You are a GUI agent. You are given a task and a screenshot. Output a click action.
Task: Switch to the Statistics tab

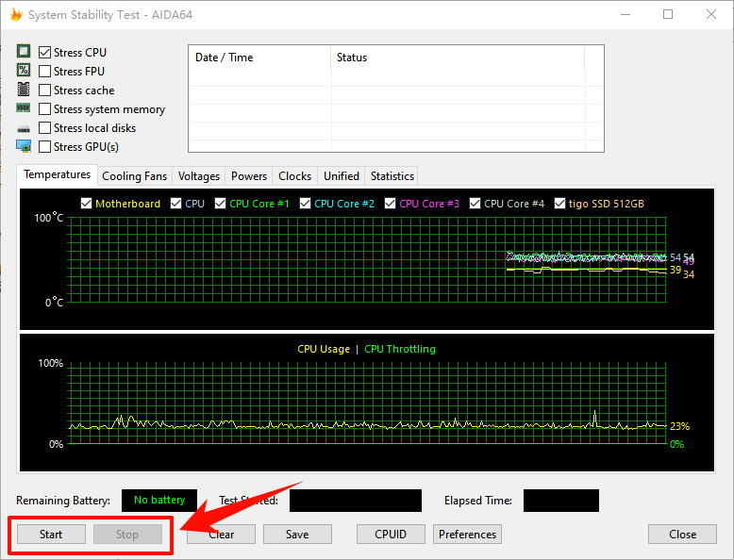tap(392, 176)
